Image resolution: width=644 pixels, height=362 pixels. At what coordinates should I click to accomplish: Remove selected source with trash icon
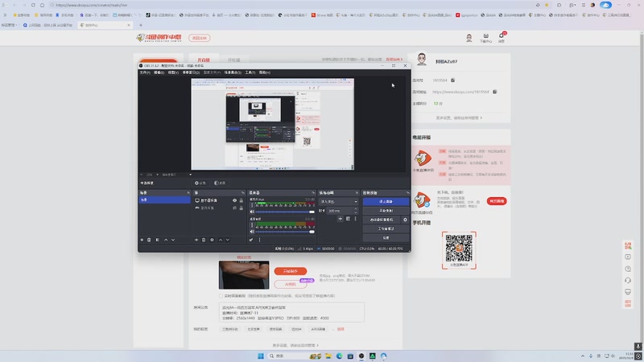(x=204, y=240)
